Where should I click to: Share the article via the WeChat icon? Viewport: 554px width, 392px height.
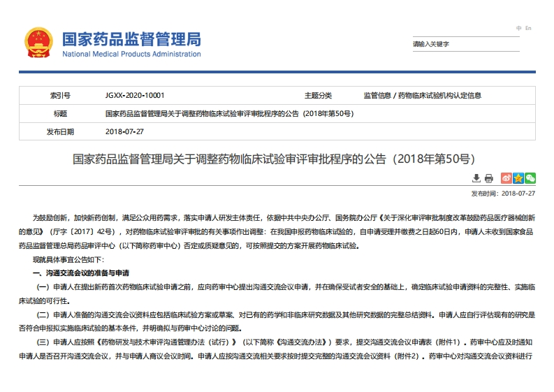click(530, 178)
